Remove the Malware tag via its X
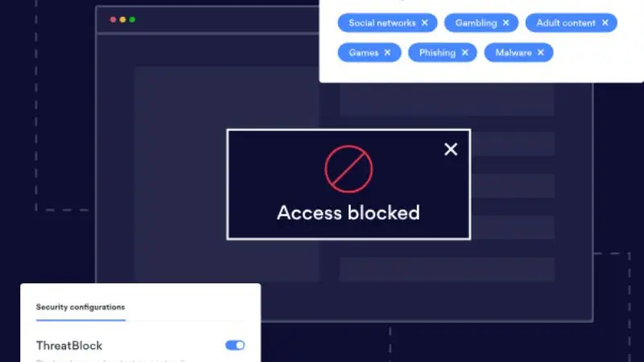 click(x=541, y=52)
